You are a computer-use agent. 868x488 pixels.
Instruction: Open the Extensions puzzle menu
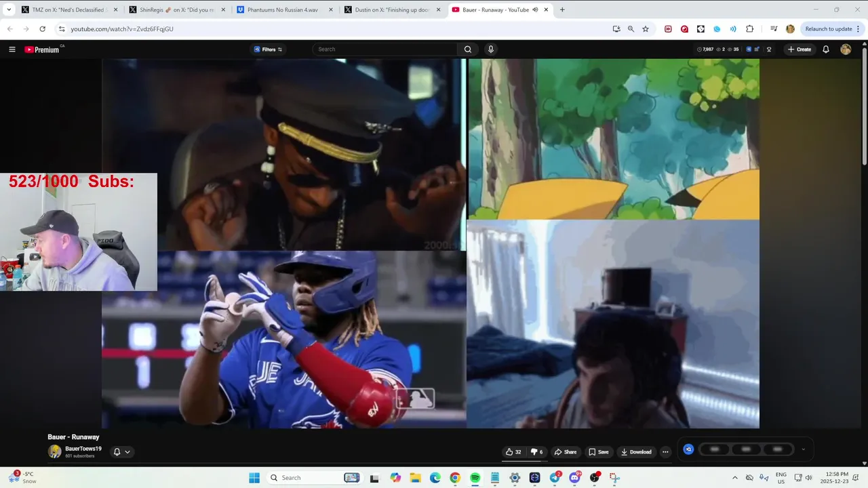(749, 29)
